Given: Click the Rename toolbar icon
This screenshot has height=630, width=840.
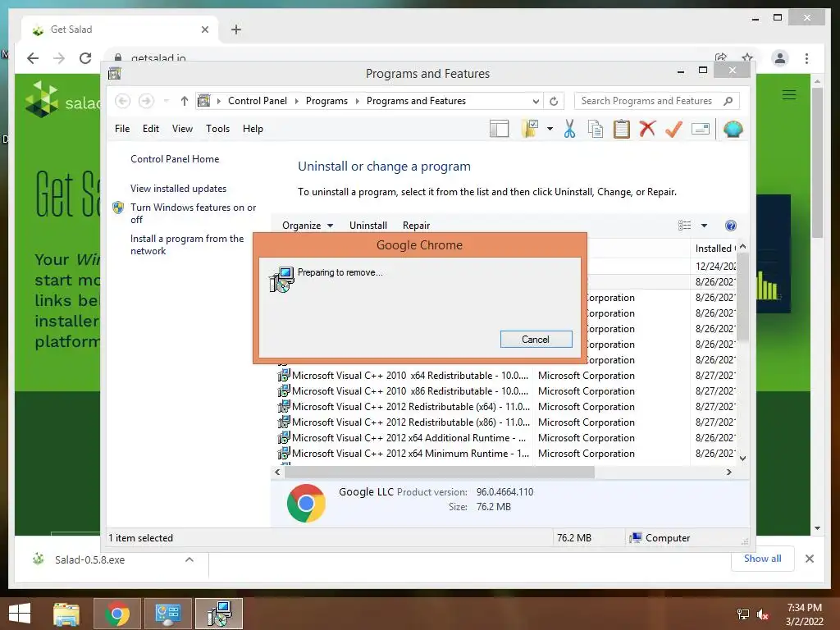Looking at the screenshot, I should (x=701, y=129).
